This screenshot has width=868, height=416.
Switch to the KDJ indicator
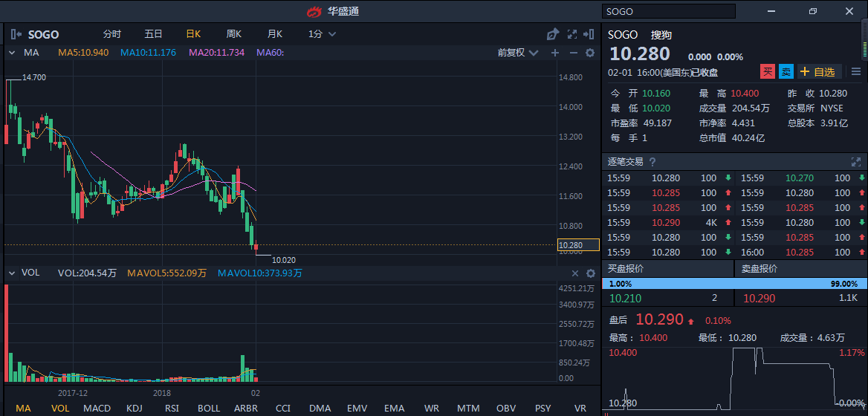coord(134,409)
